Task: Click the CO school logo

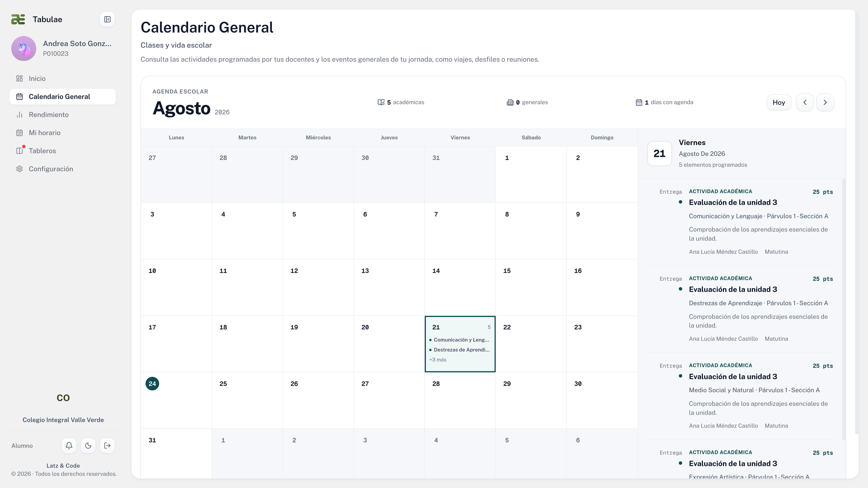Action: 63,398
